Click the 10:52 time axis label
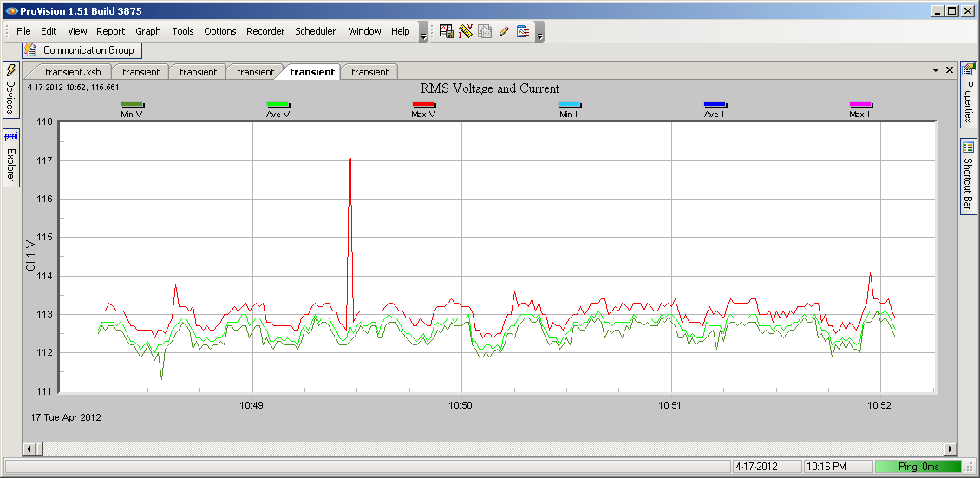Screen dimensions: 980x478 [x=880, y=405]
